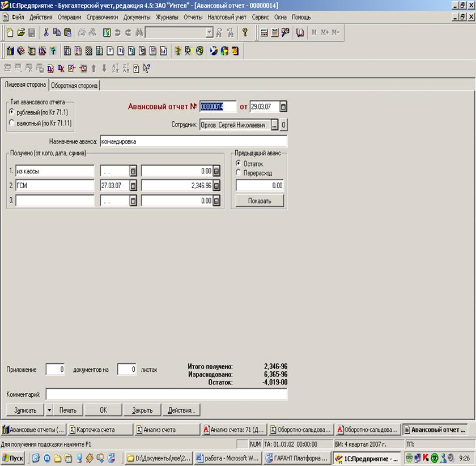Select the 'рублевый (по Кт 71.1)' radio button

click(12, 112)
